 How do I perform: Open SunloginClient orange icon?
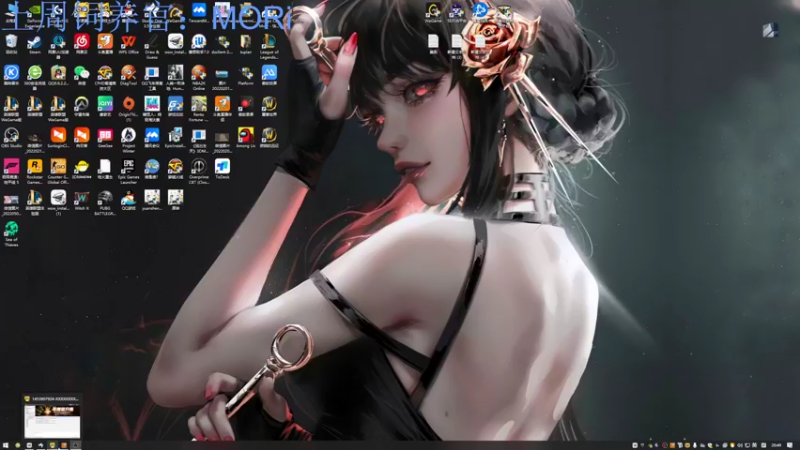[x=58, y=137]
